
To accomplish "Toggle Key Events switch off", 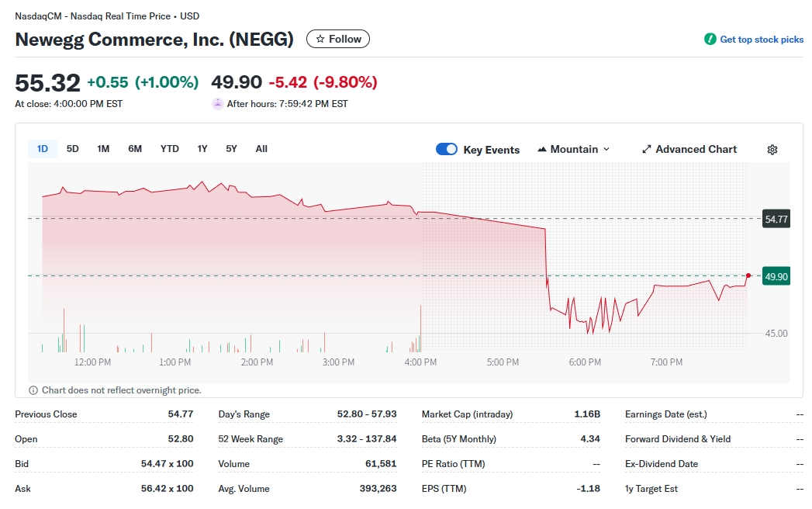I will point(447,149).
